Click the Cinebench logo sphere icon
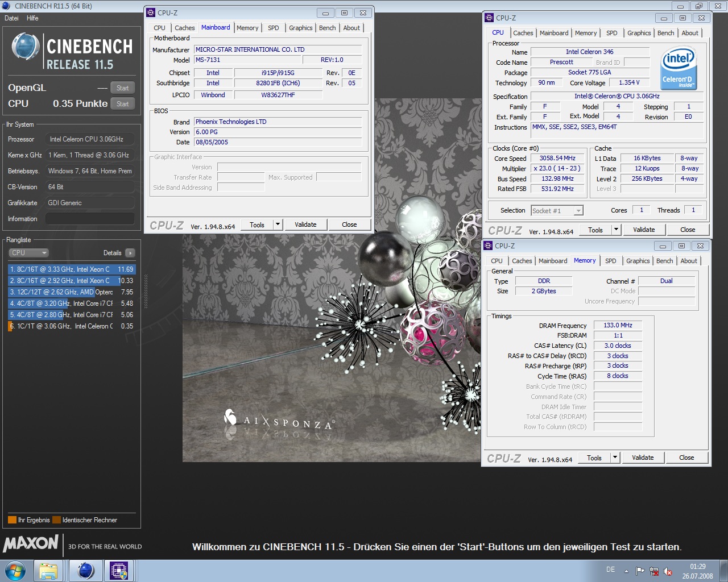 pos(26,47)
